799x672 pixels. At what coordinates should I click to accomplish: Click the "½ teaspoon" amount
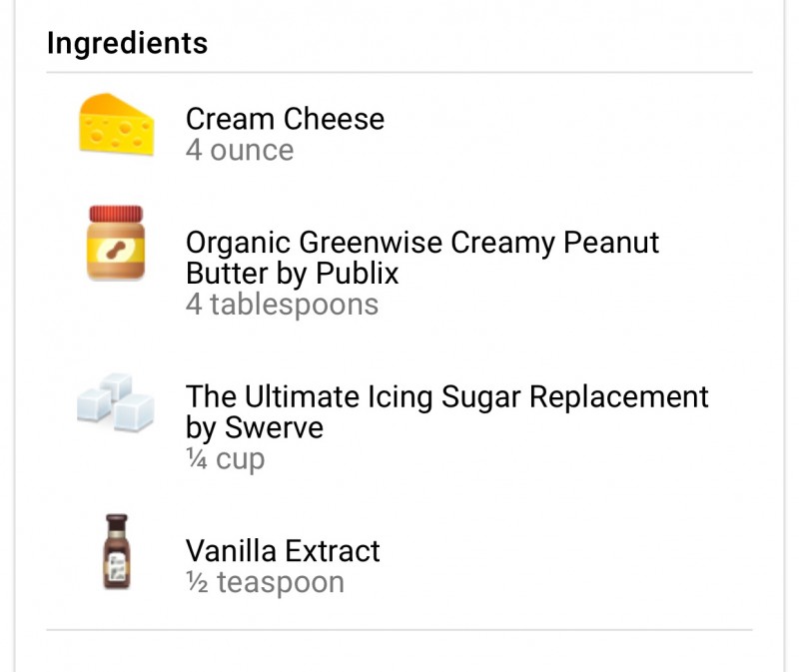(265, 582)
